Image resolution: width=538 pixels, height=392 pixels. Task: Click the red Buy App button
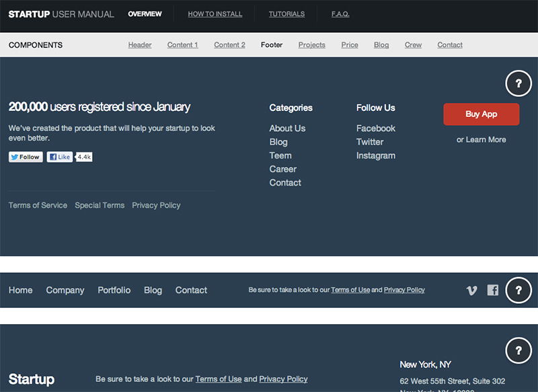pos(481,114)
